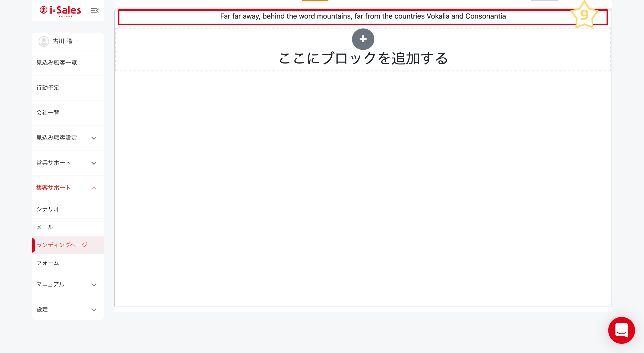
Task: Click the user avatar icon
Action: click(x=44, y=41)
